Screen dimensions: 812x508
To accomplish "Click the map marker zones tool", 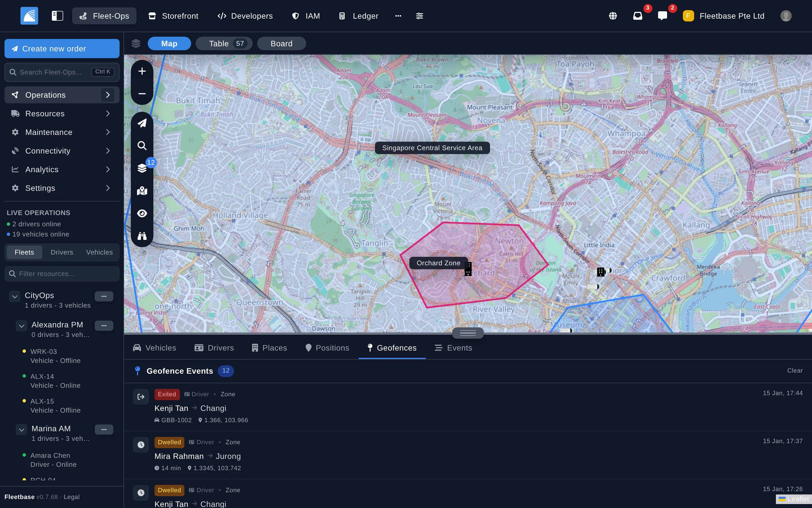I will point(142,191).
